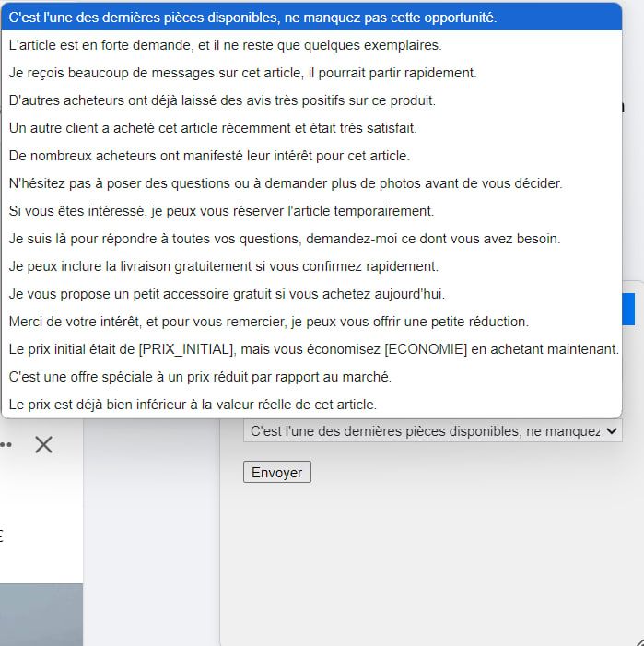Pick "C'est une offre spéciale à un prix réduit"
Image resolution: width=644 pixels, height=646 pixels.
coord(311,377)
